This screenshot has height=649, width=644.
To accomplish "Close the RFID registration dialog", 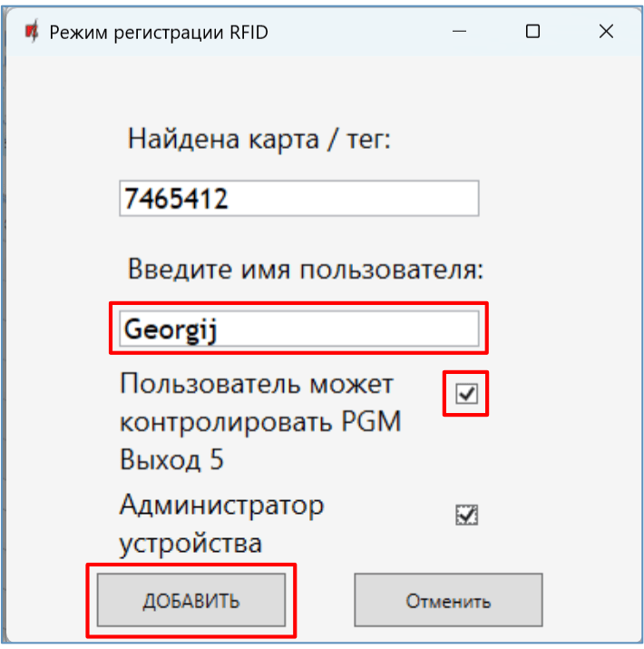I will coord(606,32).
